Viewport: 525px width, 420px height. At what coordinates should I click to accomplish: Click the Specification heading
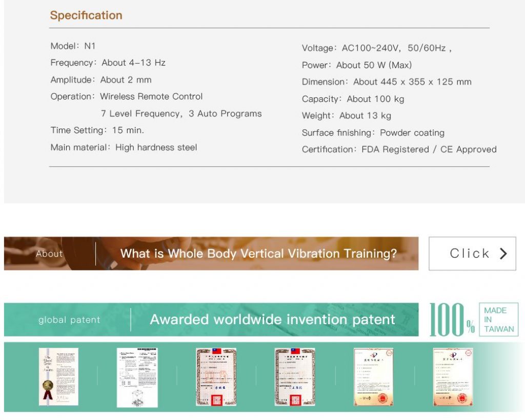[86, 15]
